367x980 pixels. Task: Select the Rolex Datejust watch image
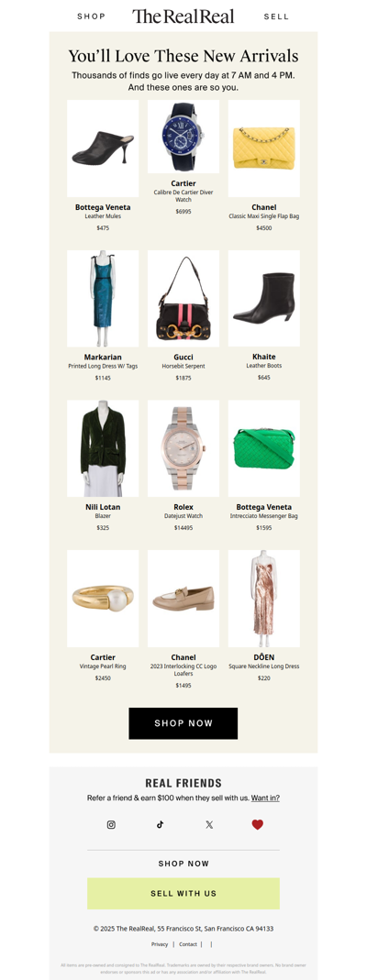(x=183, y=449)
